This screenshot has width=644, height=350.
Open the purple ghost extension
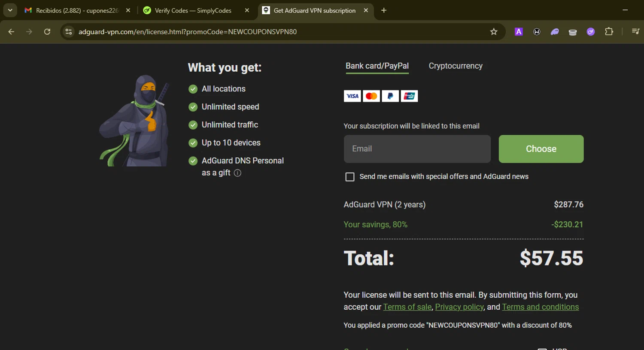[x=555, y=32]
